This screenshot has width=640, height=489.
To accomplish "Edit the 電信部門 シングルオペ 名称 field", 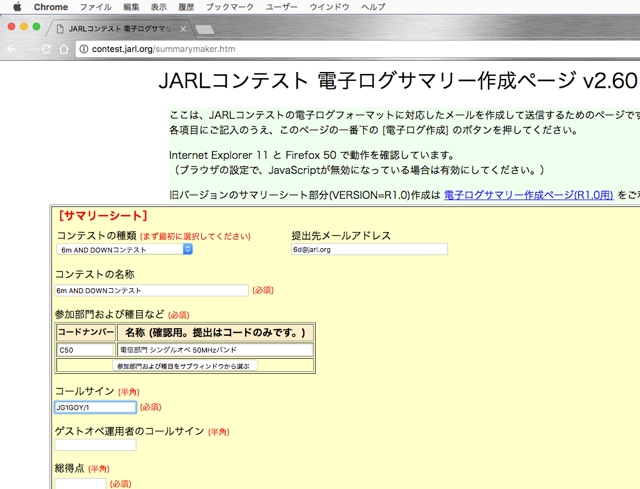I will pyautogui.click(x=215, y=350).
